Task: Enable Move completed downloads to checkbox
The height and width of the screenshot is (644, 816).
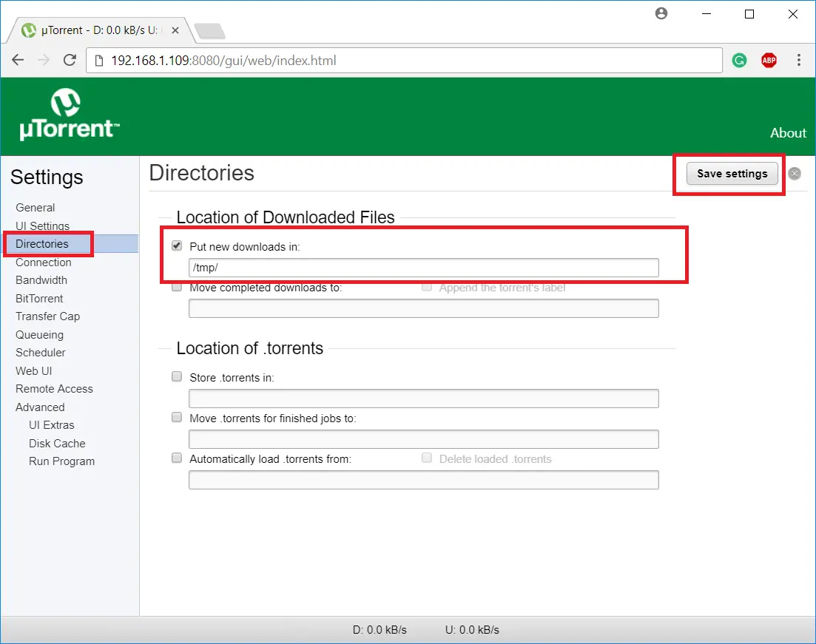Action: 177,288
